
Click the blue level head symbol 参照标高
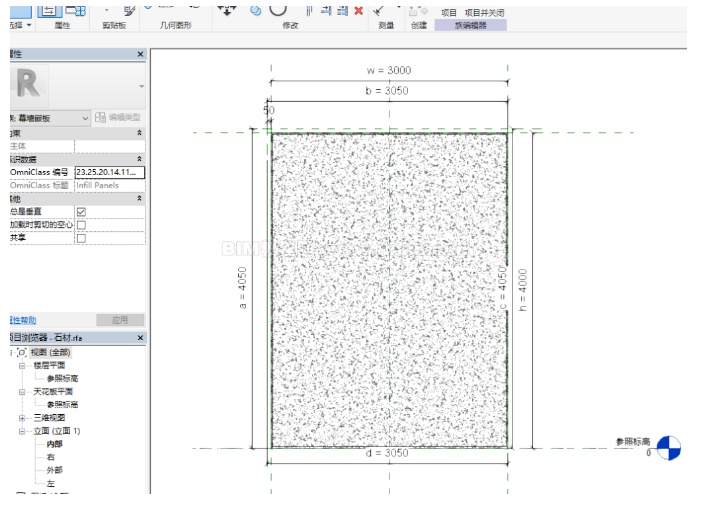668,448
